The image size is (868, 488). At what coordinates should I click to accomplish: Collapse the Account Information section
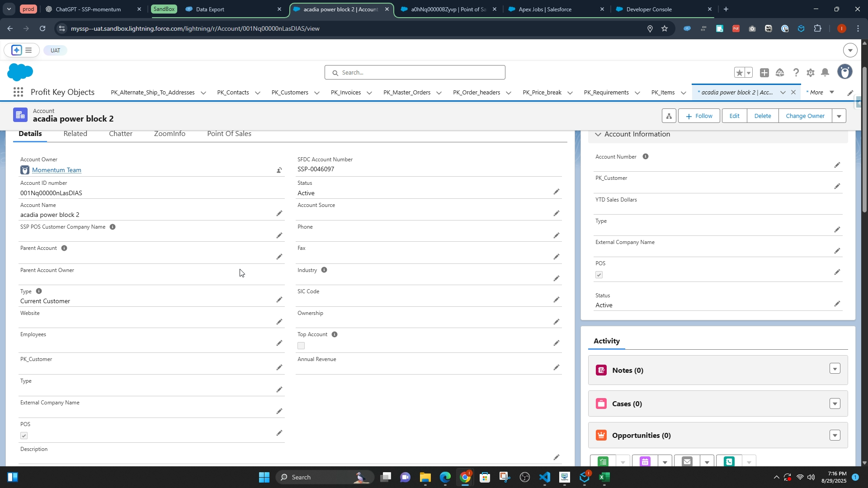click(x=598, y=134)
